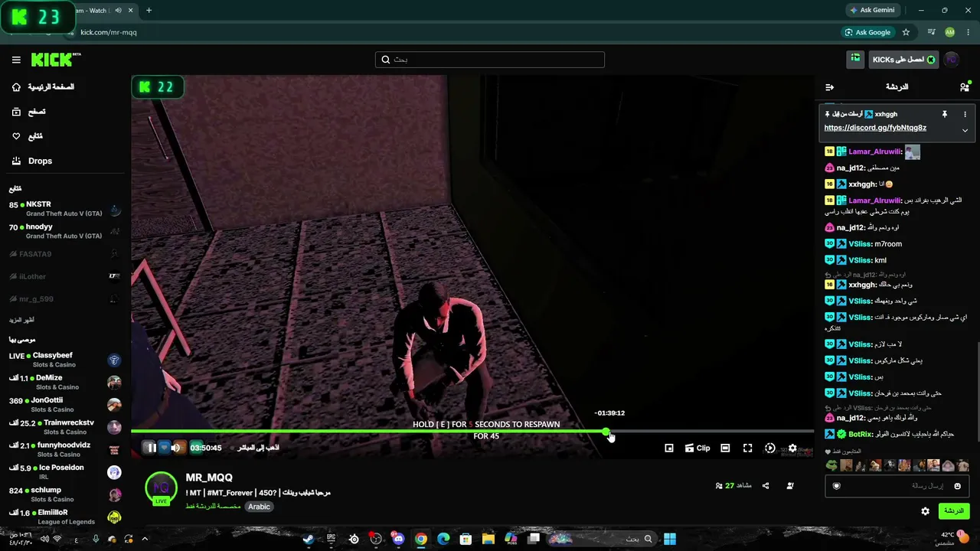Open the recommended schlump channel

pyautogui.click(x=65, y=494)
